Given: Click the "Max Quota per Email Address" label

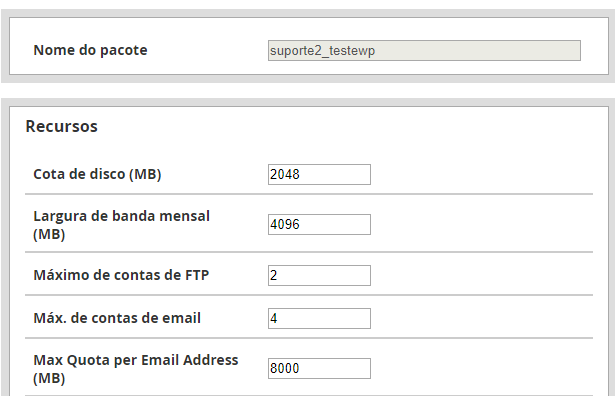Looking at the screenshot, I should [136, 360].
